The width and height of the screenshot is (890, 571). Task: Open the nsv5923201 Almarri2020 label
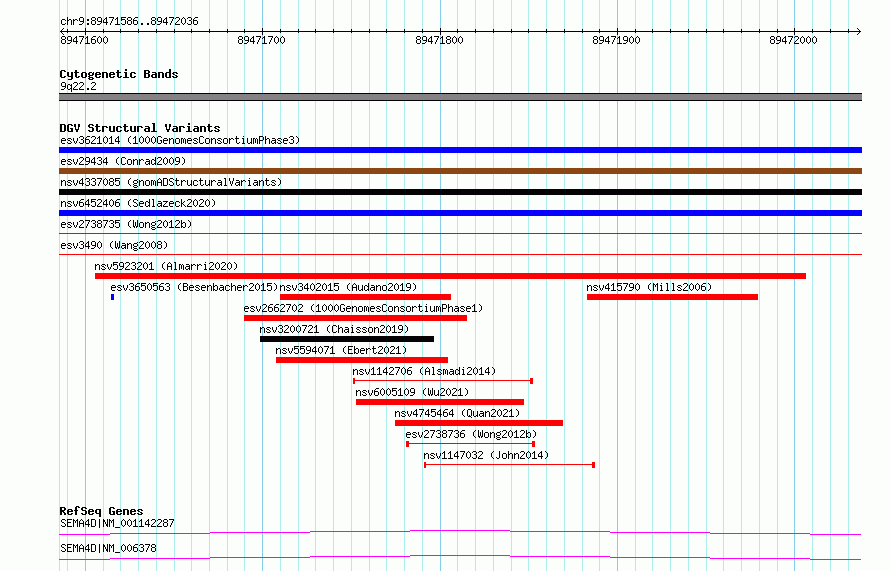coord(166,266)
